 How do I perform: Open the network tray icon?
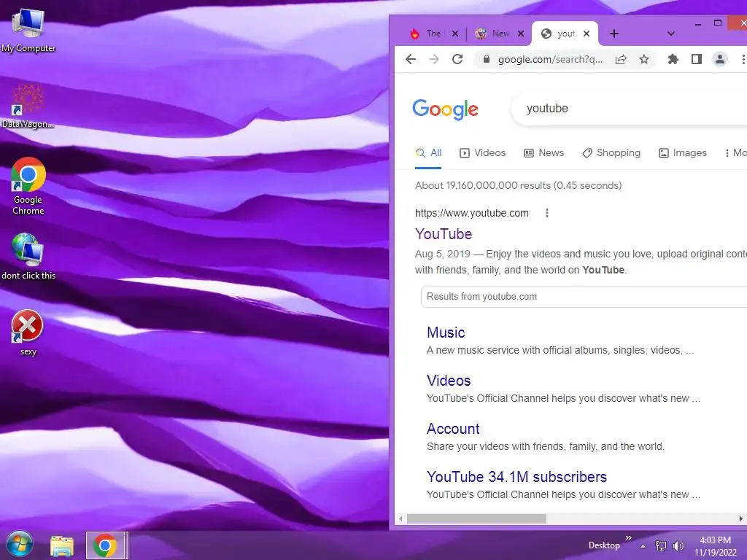pos(661,545)
